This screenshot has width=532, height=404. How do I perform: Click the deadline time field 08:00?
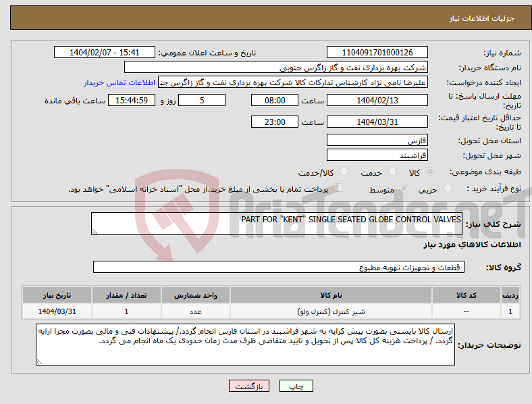(275, 101)
